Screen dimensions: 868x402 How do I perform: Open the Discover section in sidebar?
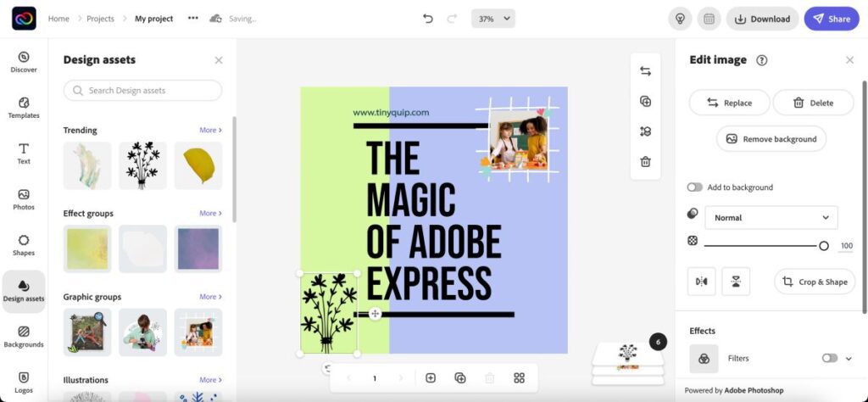point(24,62)
